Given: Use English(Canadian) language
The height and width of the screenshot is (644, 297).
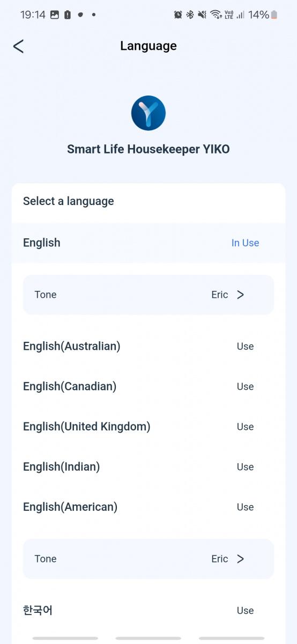Looking at the screenshot, I should click(x=245, y=387).
